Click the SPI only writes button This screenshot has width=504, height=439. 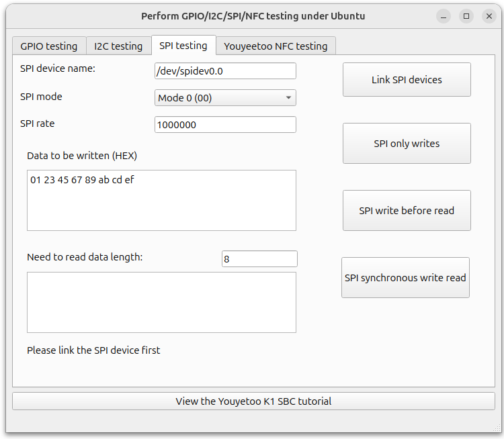click(407, 144)
